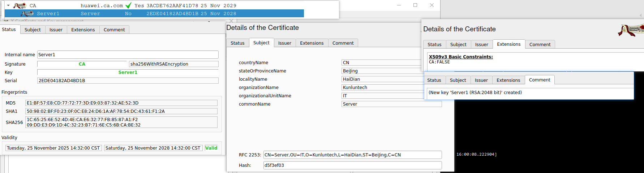Click the Hash field showing d5f3ef03

click(352, 165)
